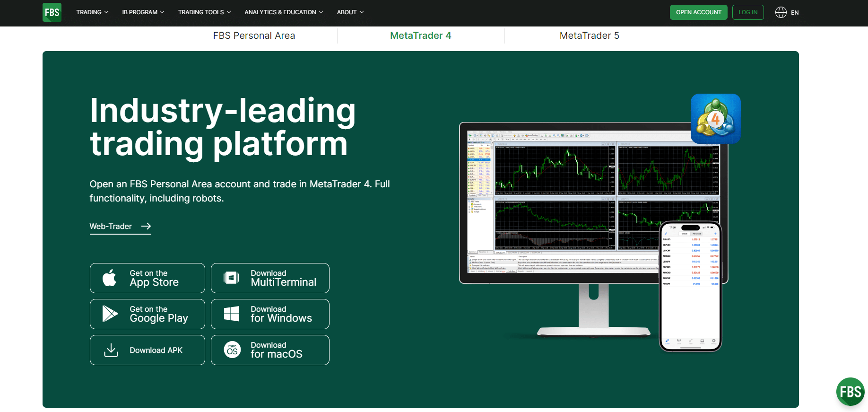Viewport: 868px width, 412px height.
Task: Open the Web-Trader link
Action: (x=121, y=227)
